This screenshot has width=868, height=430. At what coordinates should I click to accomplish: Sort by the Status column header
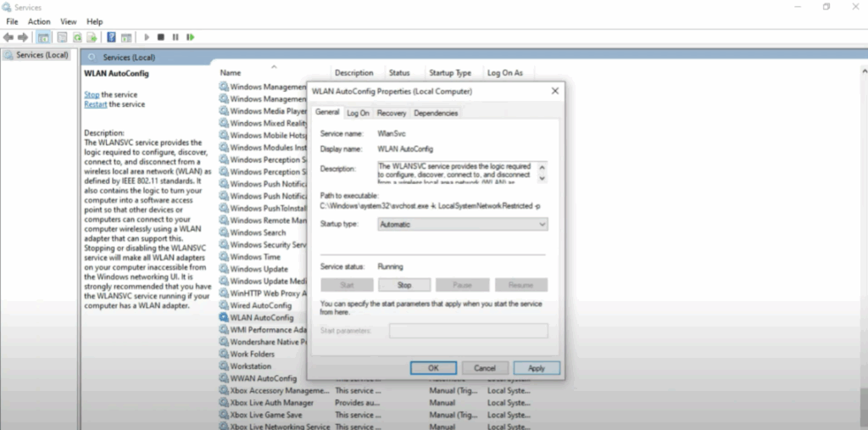399,73
